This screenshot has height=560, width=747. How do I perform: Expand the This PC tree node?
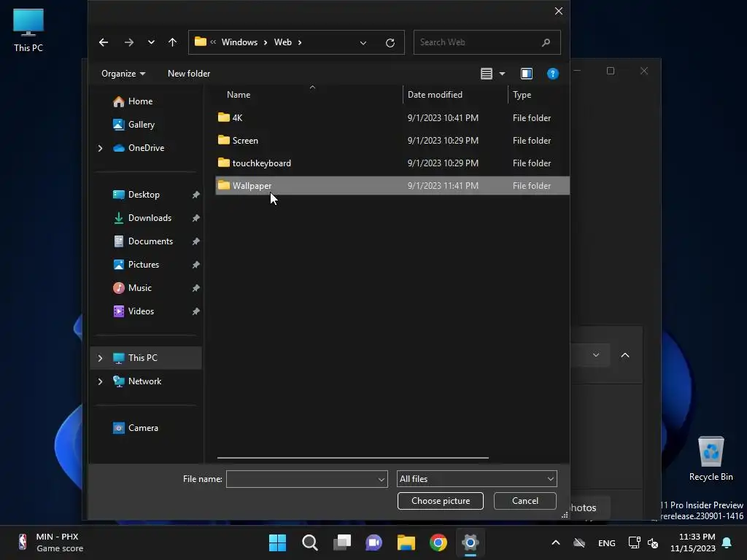coord(100,358)
